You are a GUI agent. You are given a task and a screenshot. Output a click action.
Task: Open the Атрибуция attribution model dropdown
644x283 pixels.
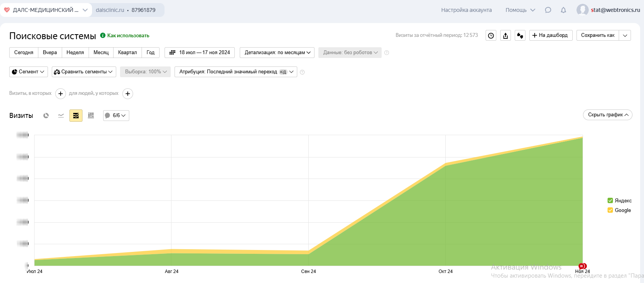tap(236, 72)
